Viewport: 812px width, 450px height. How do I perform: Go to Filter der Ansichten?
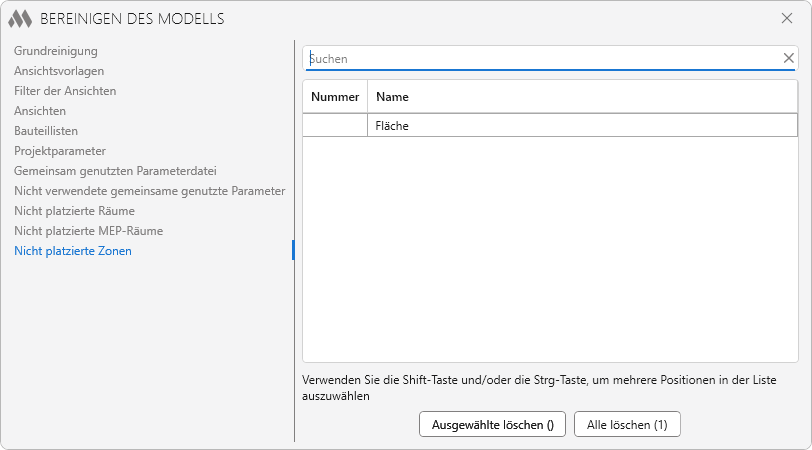65,91
